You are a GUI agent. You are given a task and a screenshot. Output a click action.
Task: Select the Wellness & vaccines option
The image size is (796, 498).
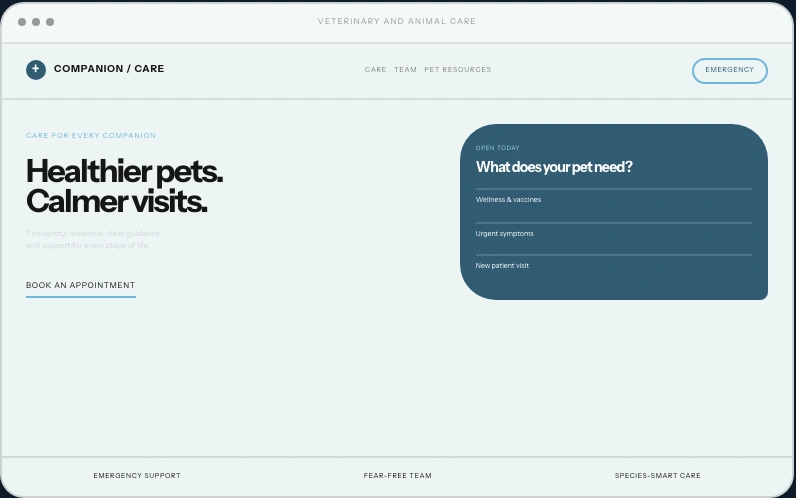coord(614,206)
